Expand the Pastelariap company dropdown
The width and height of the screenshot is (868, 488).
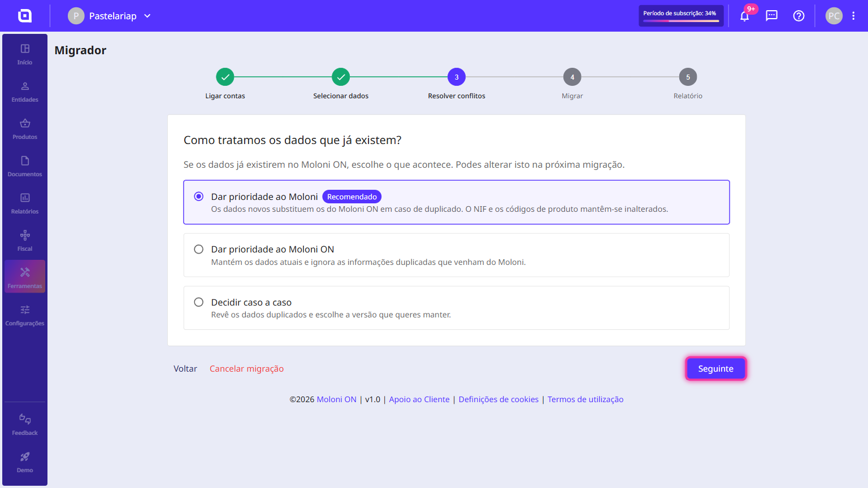coord(110,16)
